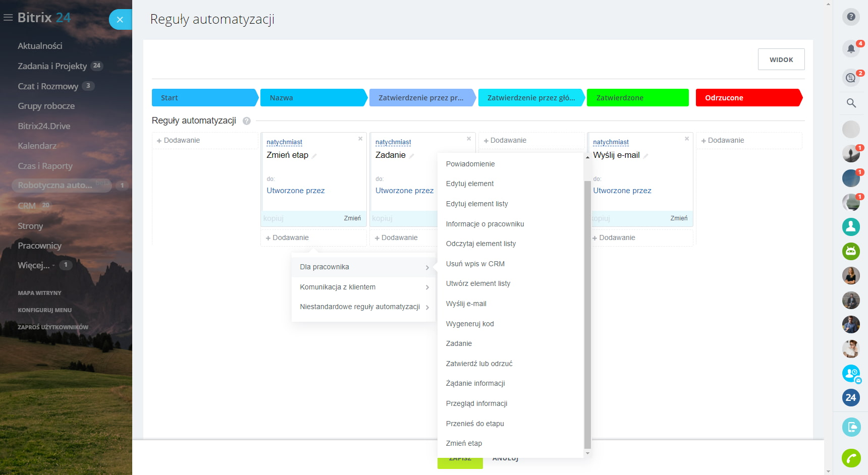Choose Zatwierdź lub odrzuć menu entry
This screenshot has width=868, height=475.
479,364
